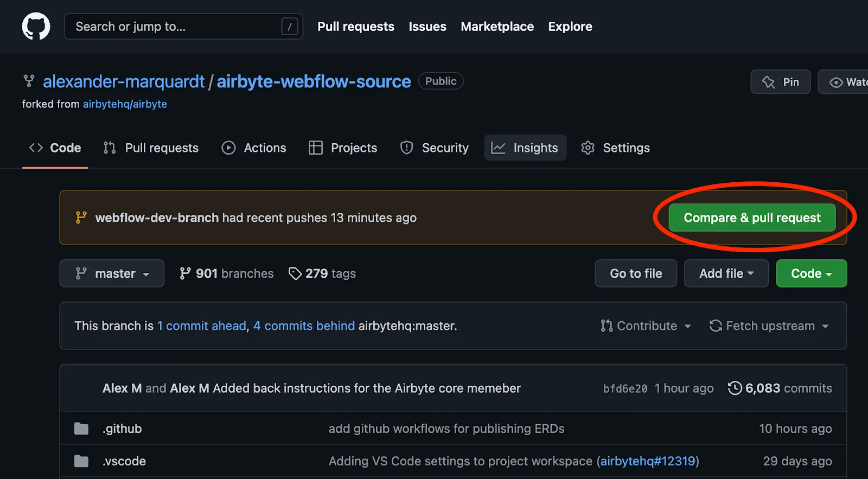The height and width of the screenshot is (479, 868).
Task: Click Compare & pull request button
Action: click(752, 218)
